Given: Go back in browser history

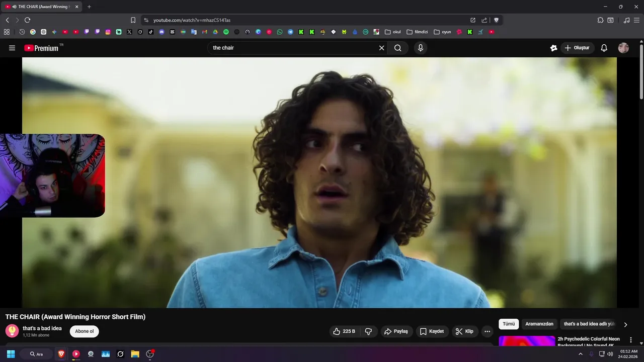Looking at the screenshot, I should point(7,20).
